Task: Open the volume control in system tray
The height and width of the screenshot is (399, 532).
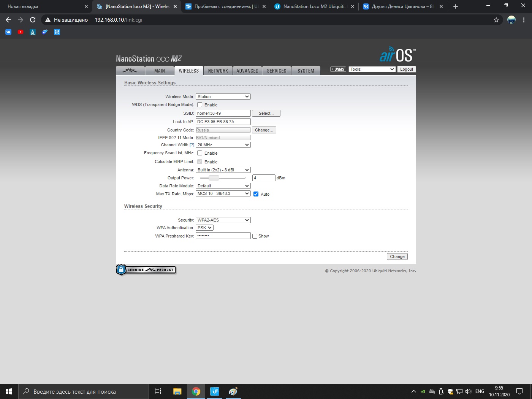Action: click(468, 391)
